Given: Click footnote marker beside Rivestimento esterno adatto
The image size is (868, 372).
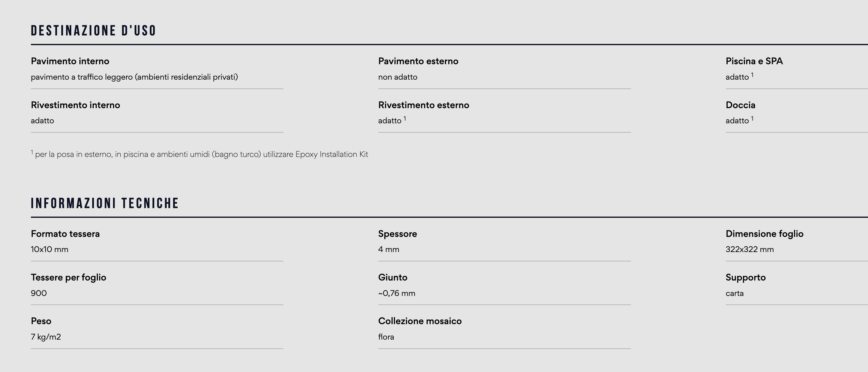Looking at the screenshot, I should [x=405, y=118].
